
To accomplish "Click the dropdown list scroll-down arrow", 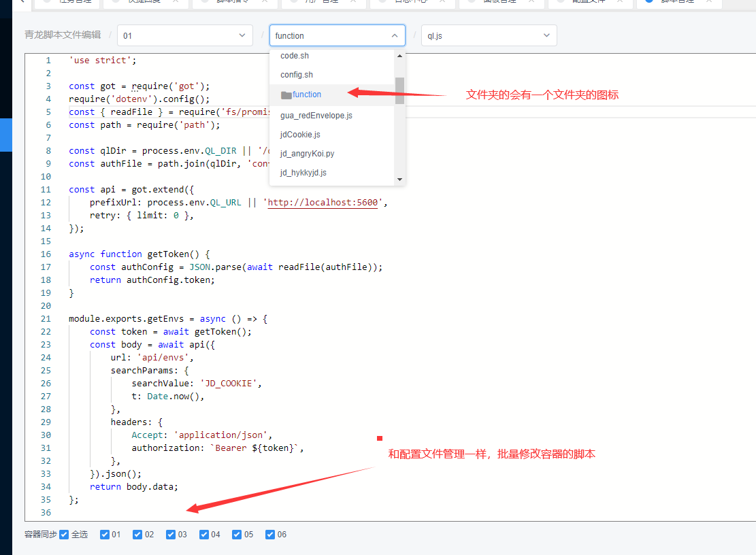I will [399, 180].
